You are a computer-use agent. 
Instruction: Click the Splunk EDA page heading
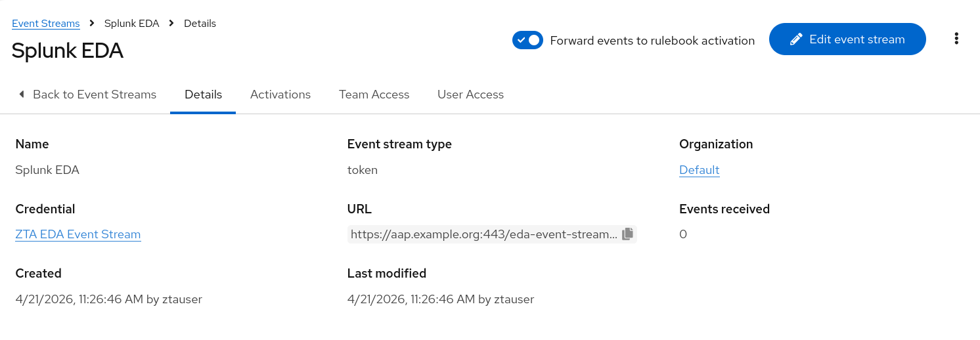coord(68,51)
